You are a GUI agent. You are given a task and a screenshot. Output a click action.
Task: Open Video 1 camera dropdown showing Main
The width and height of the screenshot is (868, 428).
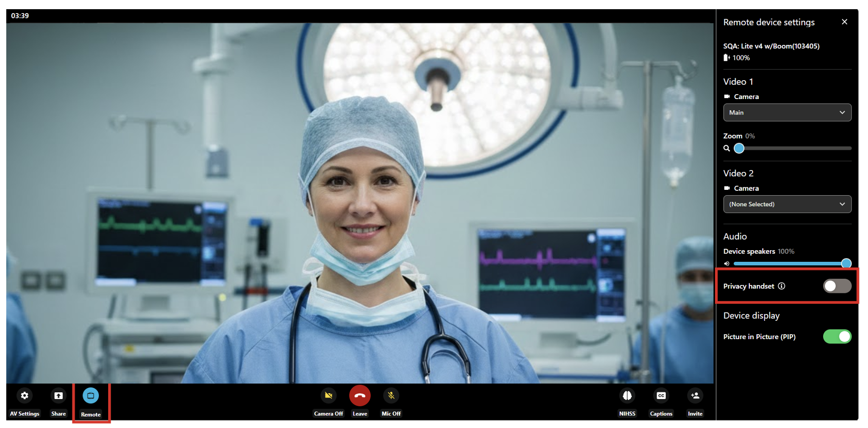(x=782, y=113)
